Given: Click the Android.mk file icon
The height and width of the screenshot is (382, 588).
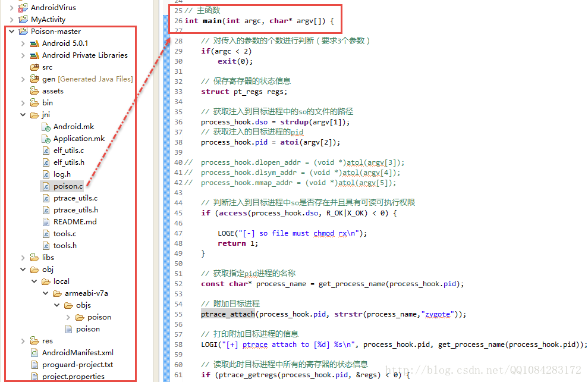Looking at the screenshot, I should 46,127.
